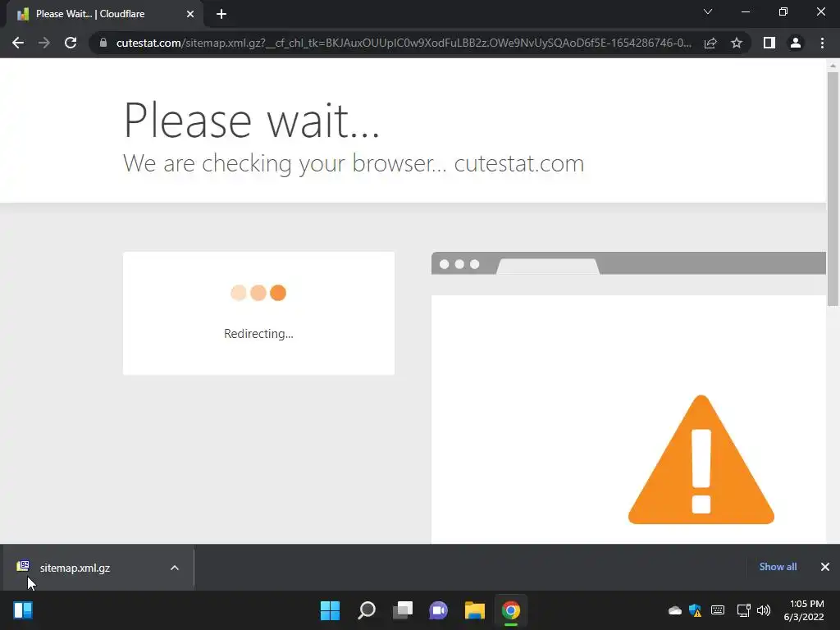Open File Explorer from taskbar
840x630 pixels.
click(x=475, y=610)
